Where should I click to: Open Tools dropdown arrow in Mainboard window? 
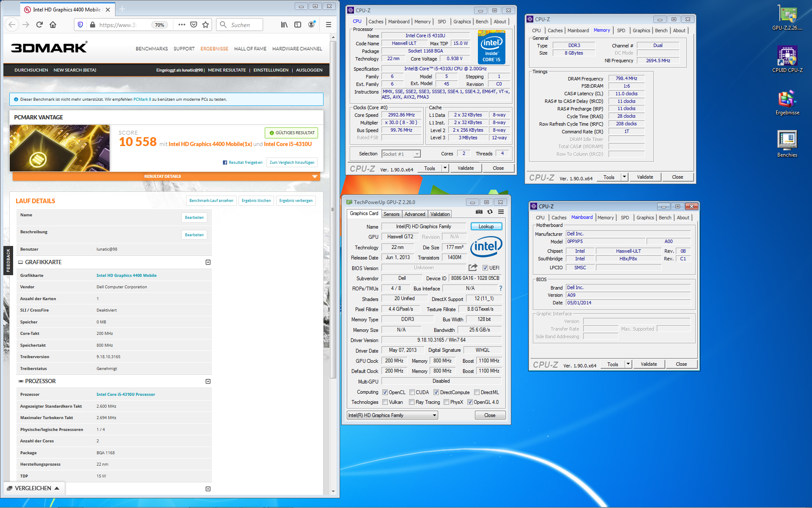628,364
